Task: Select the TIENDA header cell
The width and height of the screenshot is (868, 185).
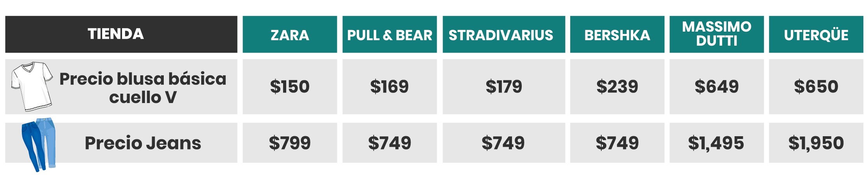Action: click(x=121, y=34)
